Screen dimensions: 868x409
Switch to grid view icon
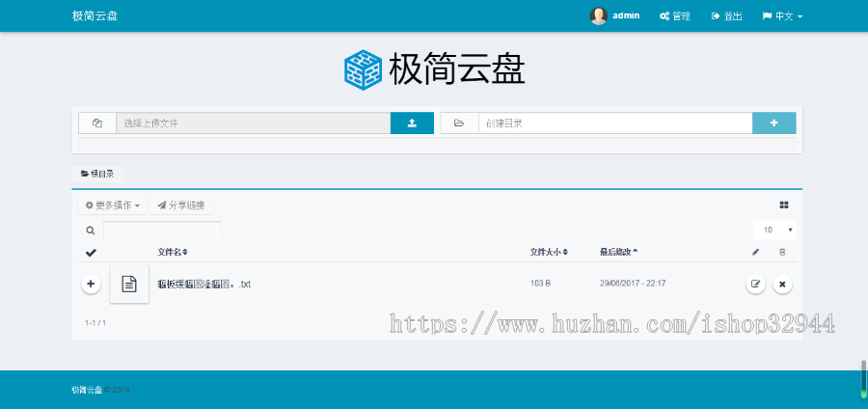[784, 205]
